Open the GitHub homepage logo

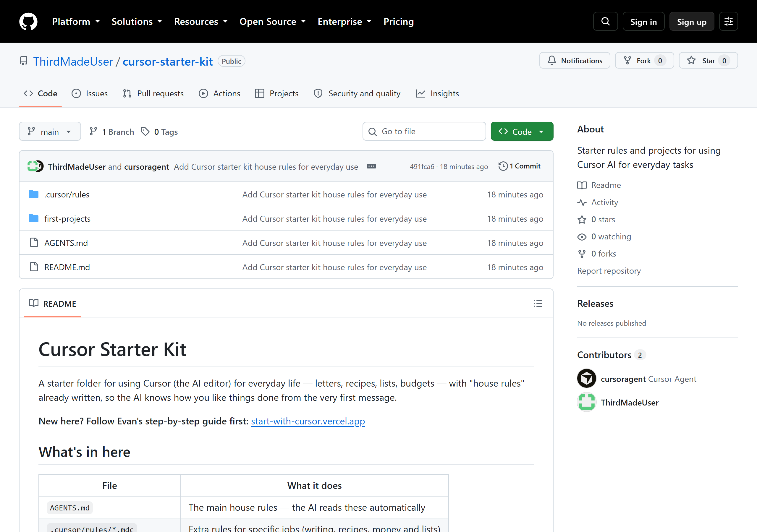pos(28,21)
